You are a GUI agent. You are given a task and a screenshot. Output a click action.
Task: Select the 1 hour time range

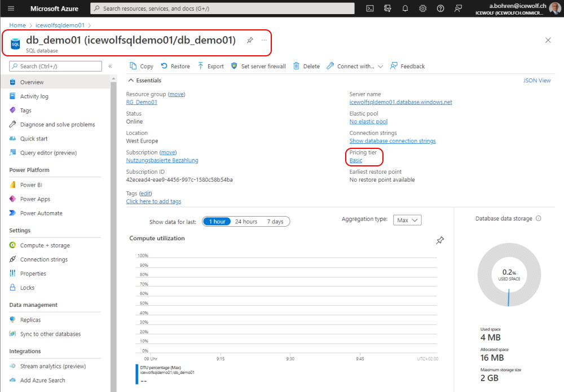tap(217, 222)
